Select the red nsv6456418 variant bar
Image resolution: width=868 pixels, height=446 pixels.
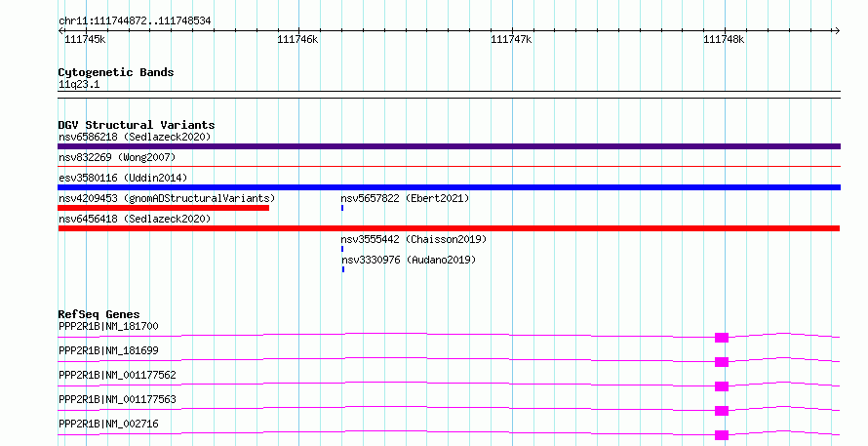click(449, 228)
